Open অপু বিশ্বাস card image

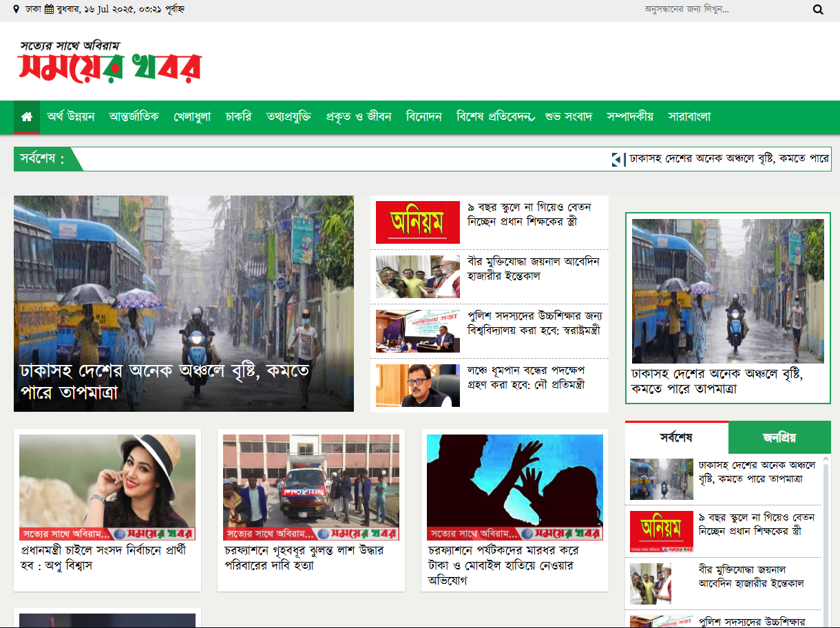coord(107,487)
